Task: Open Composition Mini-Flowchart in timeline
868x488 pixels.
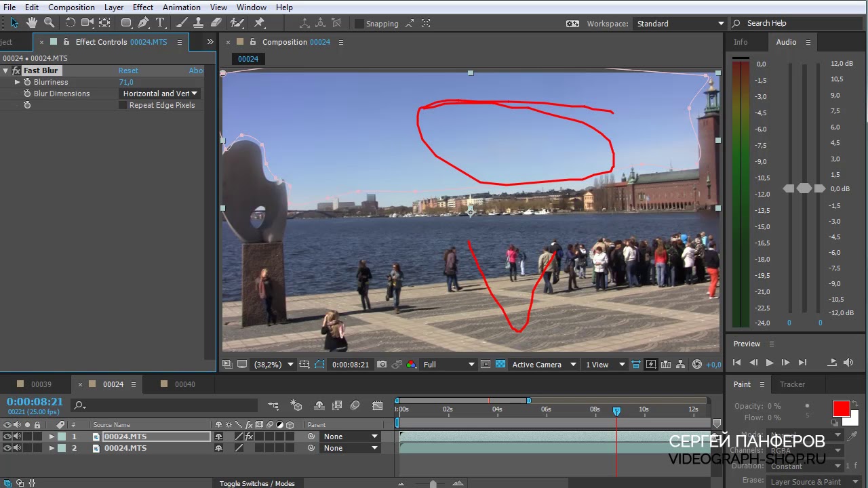Action: tap(273, 405)
